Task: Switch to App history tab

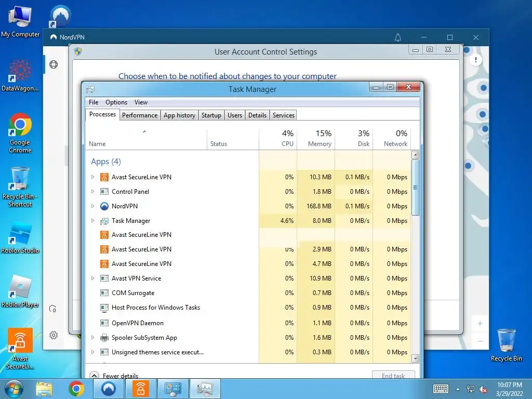Action: pyautogui.click(x=179, y=115)
